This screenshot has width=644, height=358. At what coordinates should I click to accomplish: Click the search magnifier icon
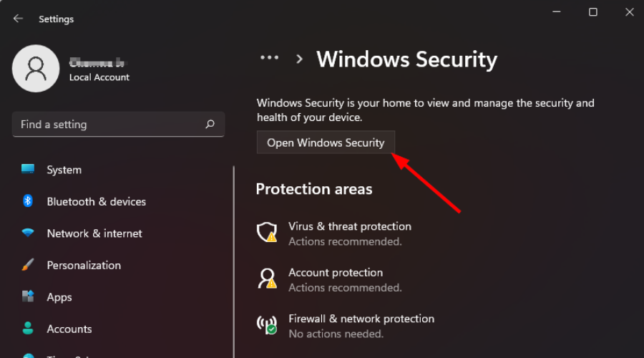(210, 124)
